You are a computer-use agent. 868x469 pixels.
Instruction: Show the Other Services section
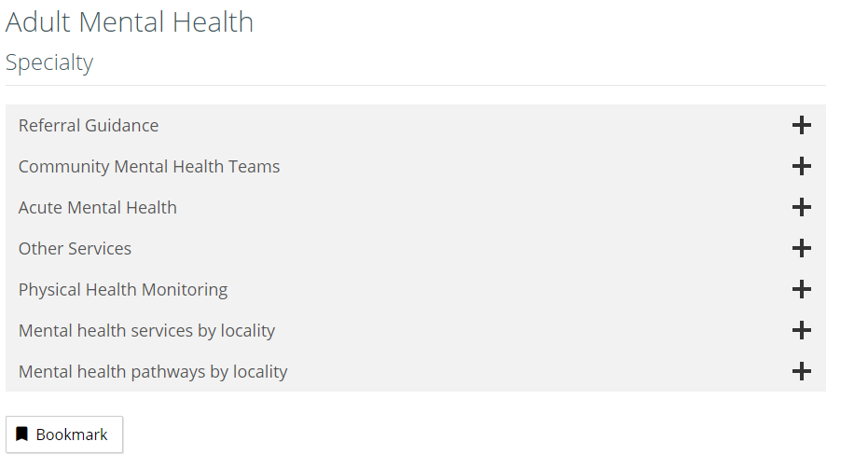click(415, 248)
